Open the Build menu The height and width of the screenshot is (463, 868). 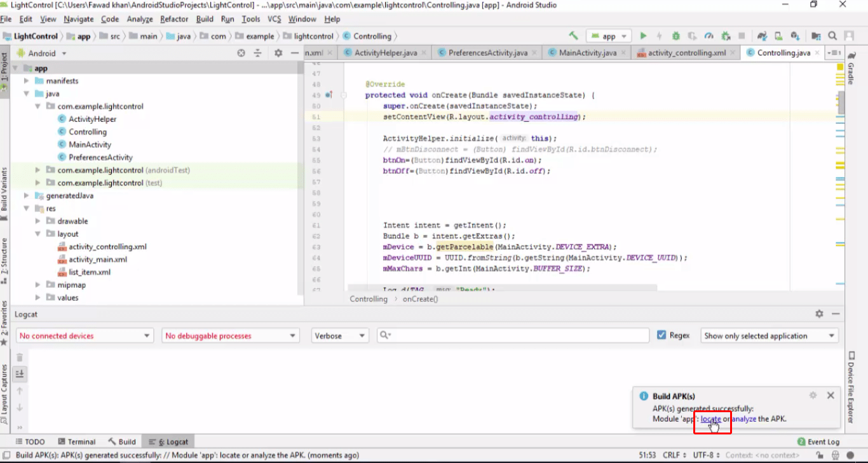(204, 19)
